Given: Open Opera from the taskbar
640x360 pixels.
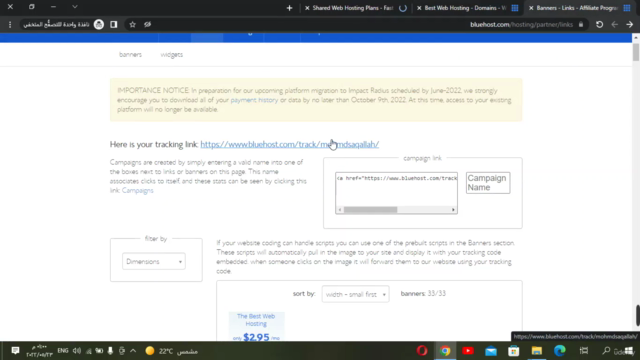Looking at the screenshot, I should coord(422,351).
